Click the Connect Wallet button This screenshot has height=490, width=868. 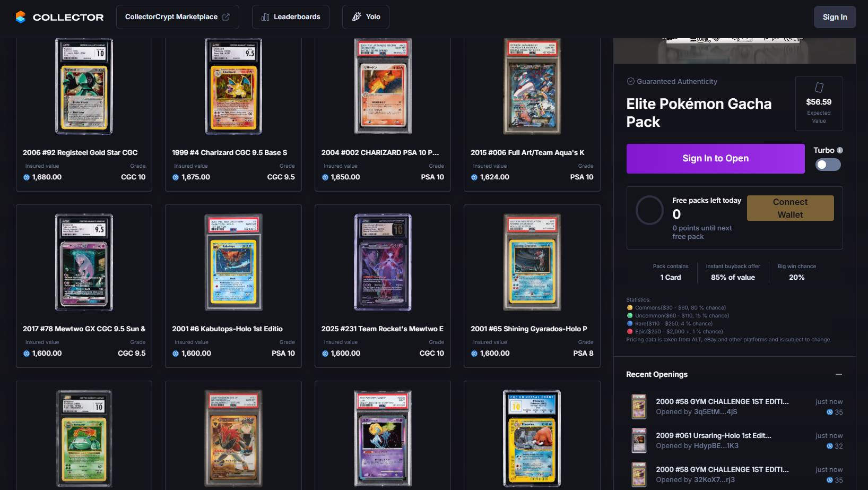790,208
